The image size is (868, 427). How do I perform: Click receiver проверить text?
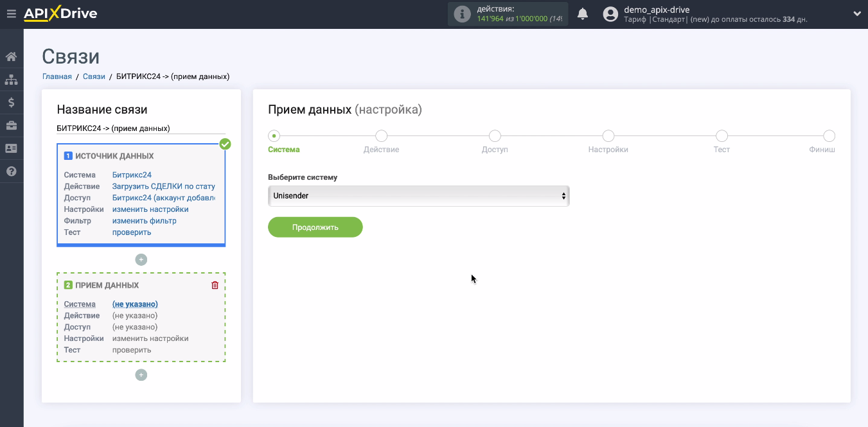[x=132, y=350]
